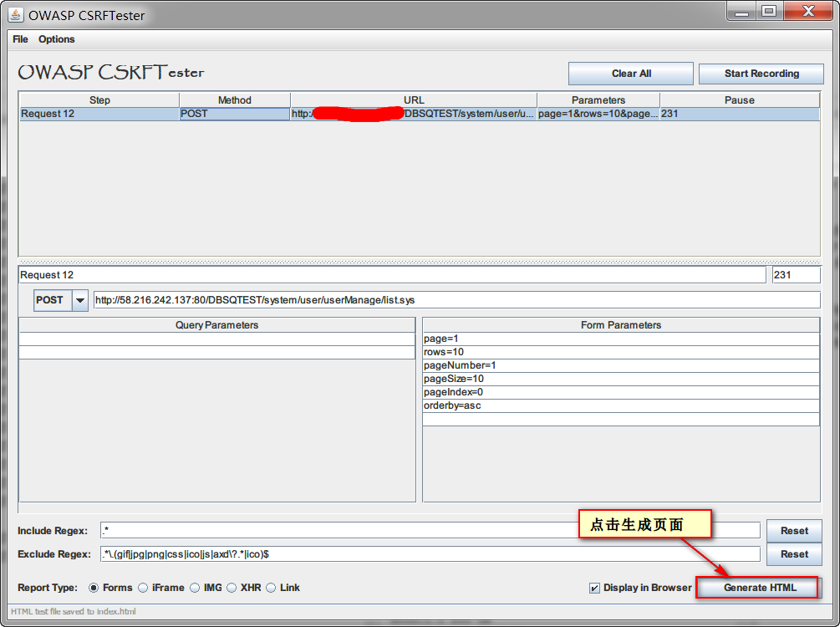Click the Step column header
The width and height of the screenshot is (840, 627).
(99, 100)
